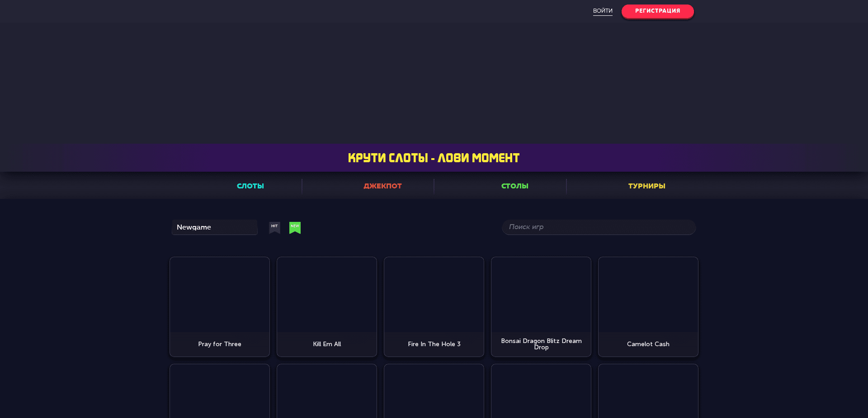Switch to the ДЖЕКПОТ category tab
This screenshot has height=418, width=868.
pyautogui.click(x=382, y=186)
